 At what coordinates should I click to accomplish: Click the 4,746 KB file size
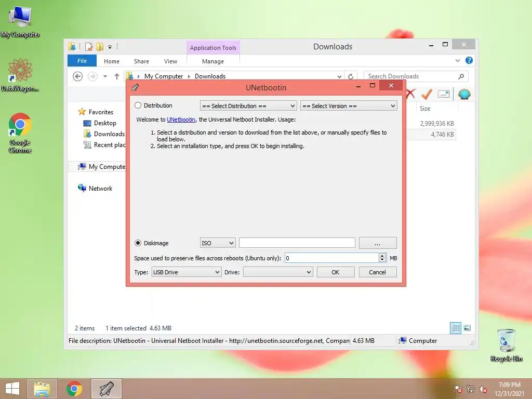pos(443,135)
